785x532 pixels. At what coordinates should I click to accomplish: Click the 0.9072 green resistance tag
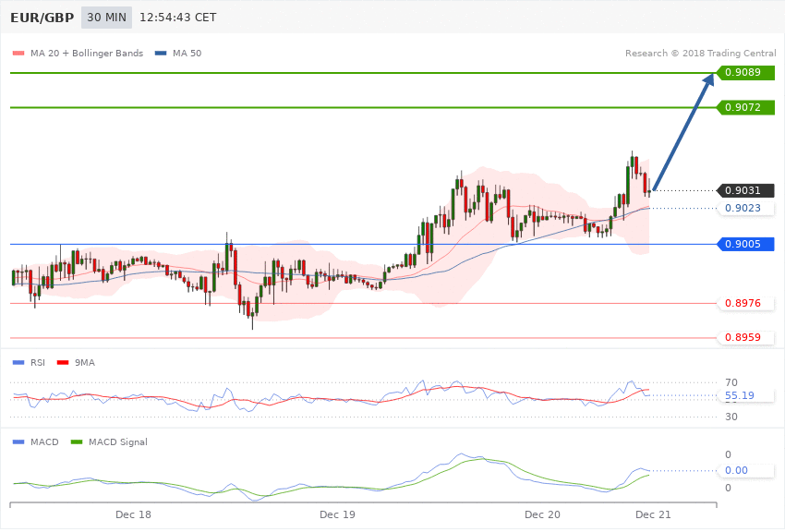tap(745, 107)
